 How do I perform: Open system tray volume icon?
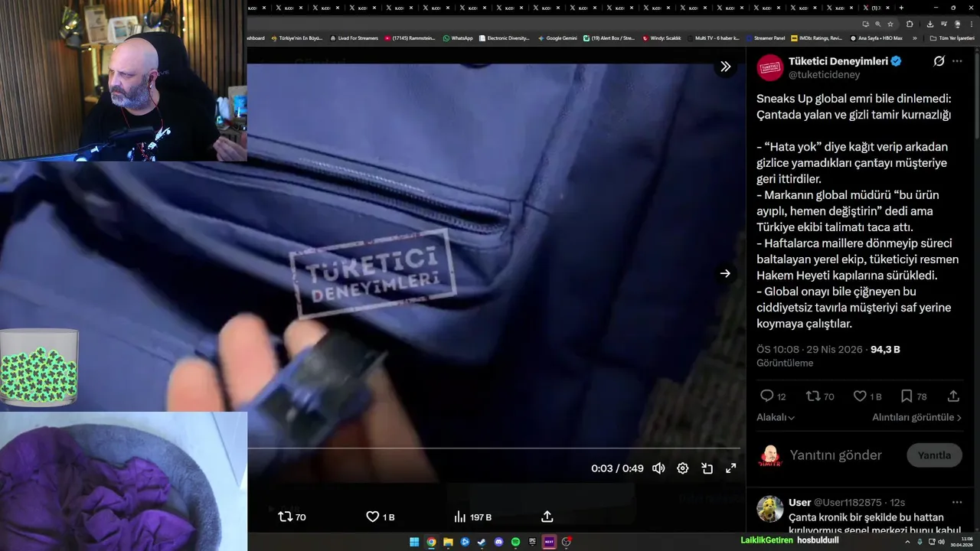point(941,542)
